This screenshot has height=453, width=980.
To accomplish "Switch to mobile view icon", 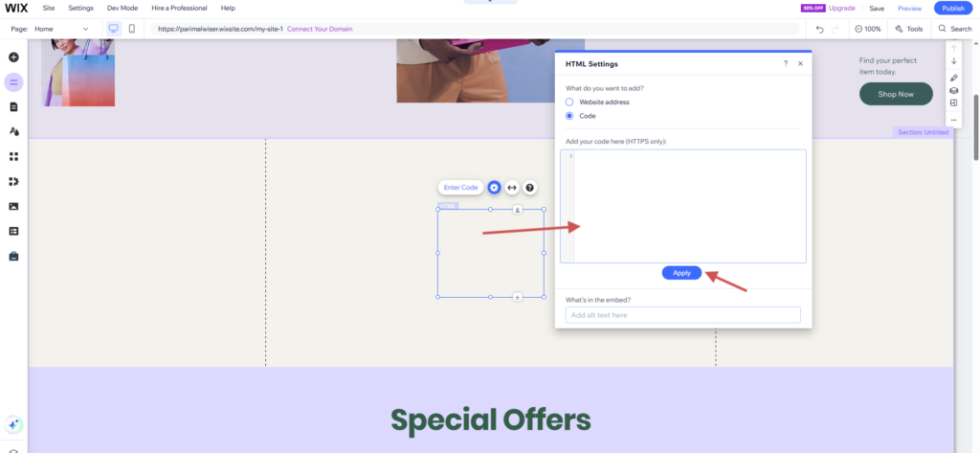I will click(132, 29).
